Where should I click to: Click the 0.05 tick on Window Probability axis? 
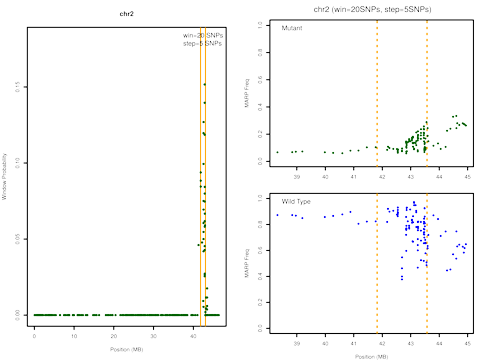point(18,239)
